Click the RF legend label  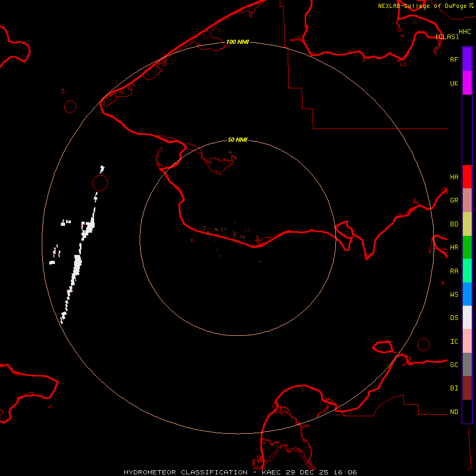coord(454,59)
